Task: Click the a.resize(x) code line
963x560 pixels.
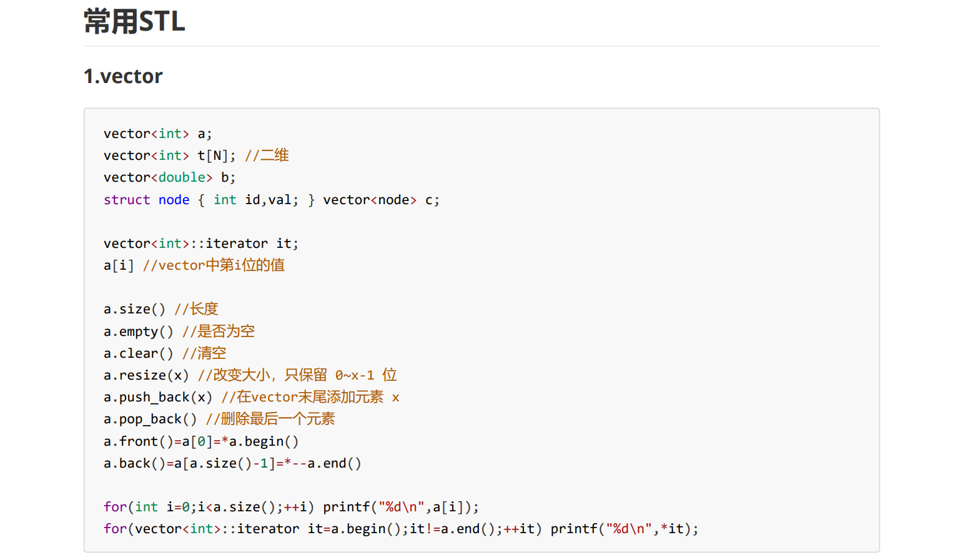Action: point(146,375)
